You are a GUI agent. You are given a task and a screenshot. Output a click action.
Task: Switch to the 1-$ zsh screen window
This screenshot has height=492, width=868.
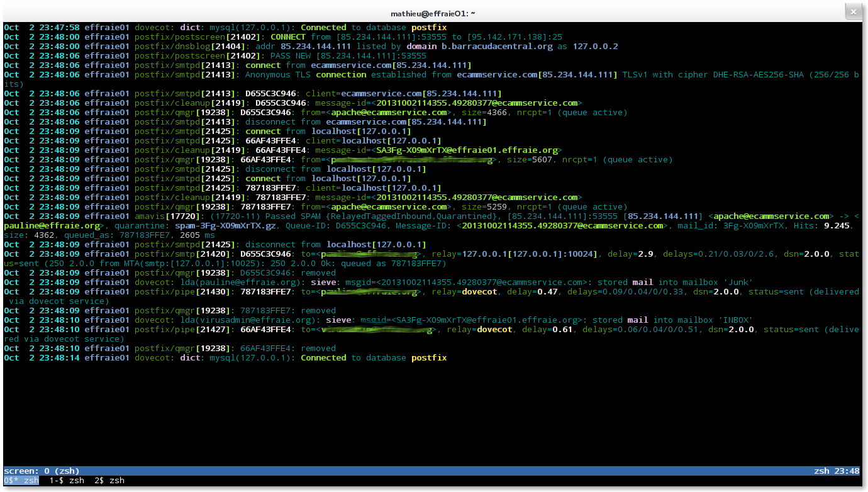click(67, 481)
